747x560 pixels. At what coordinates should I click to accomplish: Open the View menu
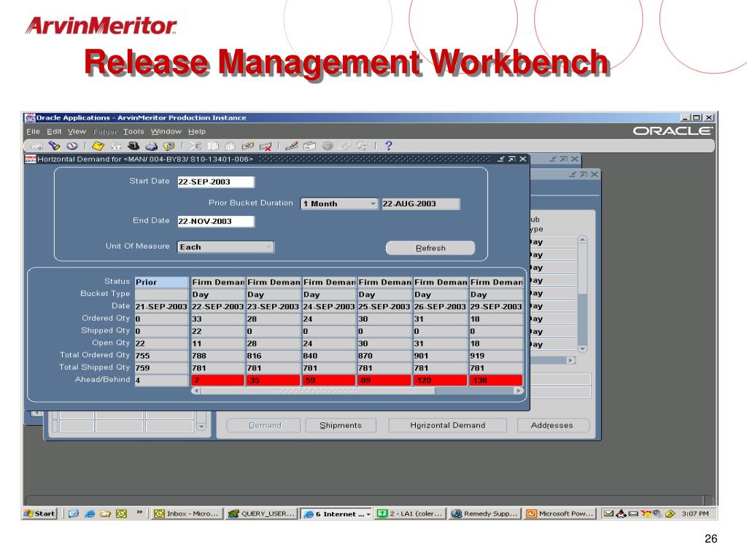(77, 131)
